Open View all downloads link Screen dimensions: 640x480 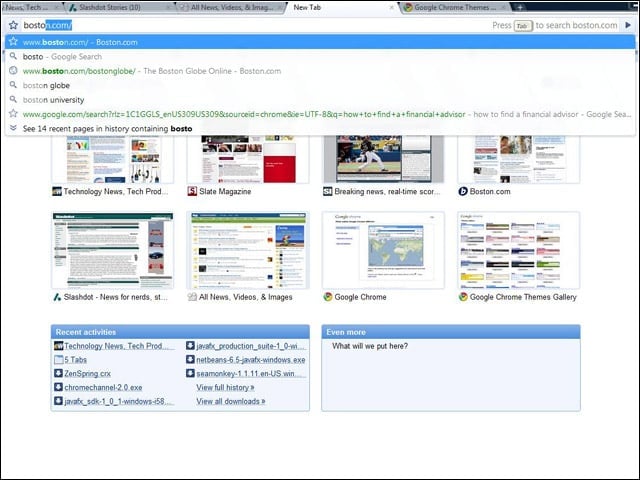point(231,401)
